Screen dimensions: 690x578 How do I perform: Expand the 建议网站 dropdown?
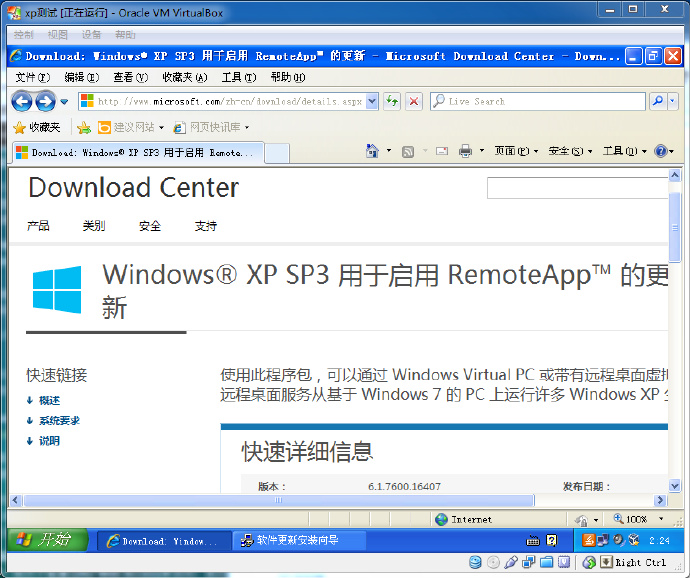[161, 128]
